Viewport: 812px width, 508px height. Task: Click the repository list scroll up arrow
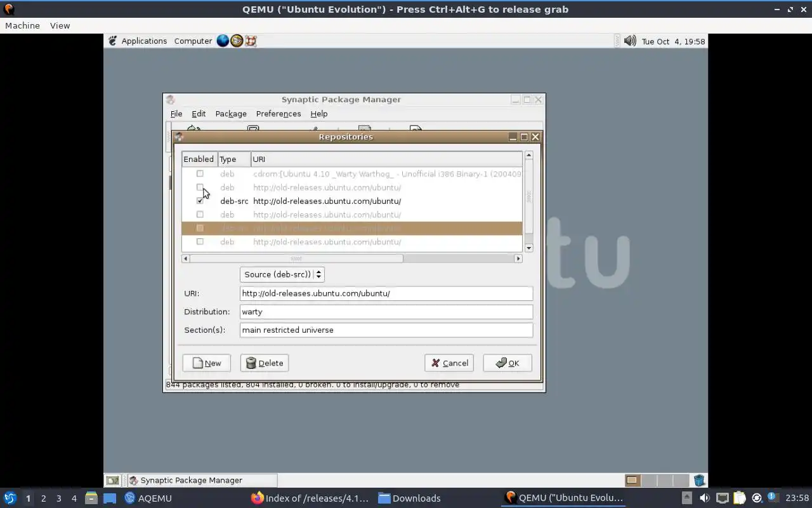pos(528,155)
